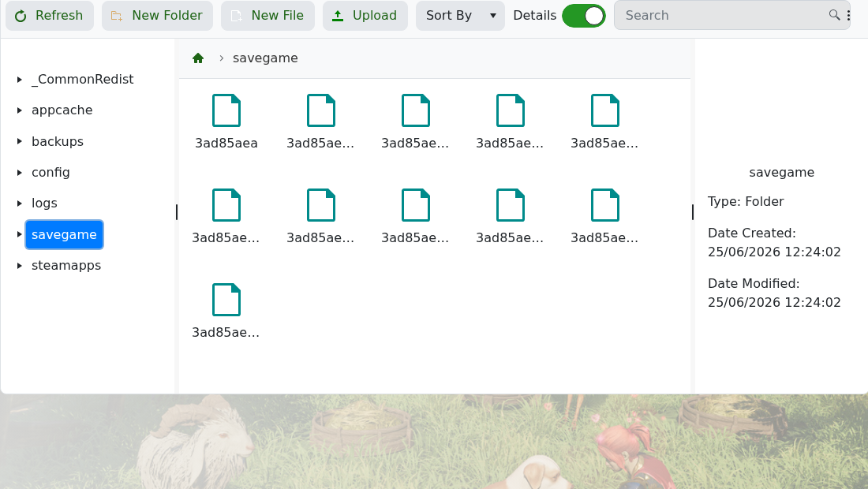Select first file icon in second row

[226, 205]
